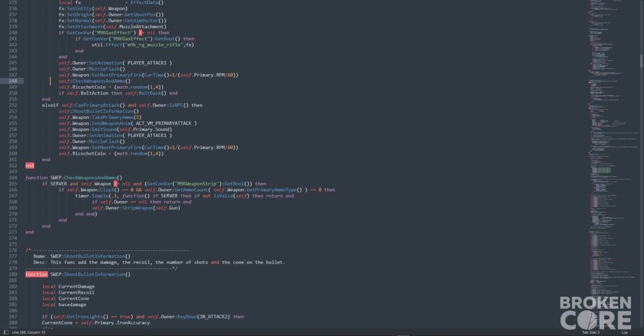Click the vertical scrollbar thumb

[x=641, y=61]
